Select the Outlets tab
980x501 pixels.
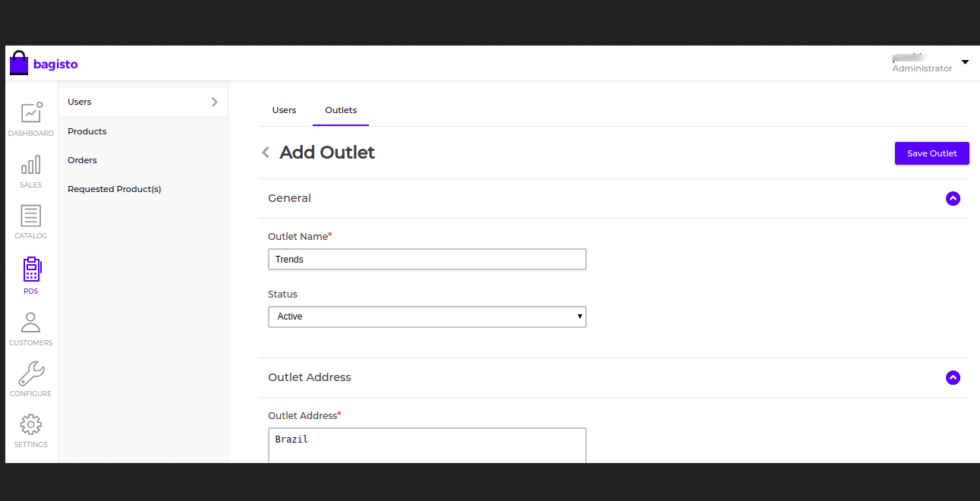[x=340, y=109]
